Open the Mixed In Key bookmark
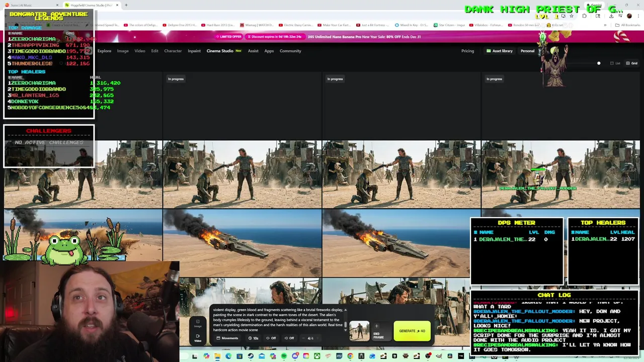This screenshot has height=362, width=644. 411,25
